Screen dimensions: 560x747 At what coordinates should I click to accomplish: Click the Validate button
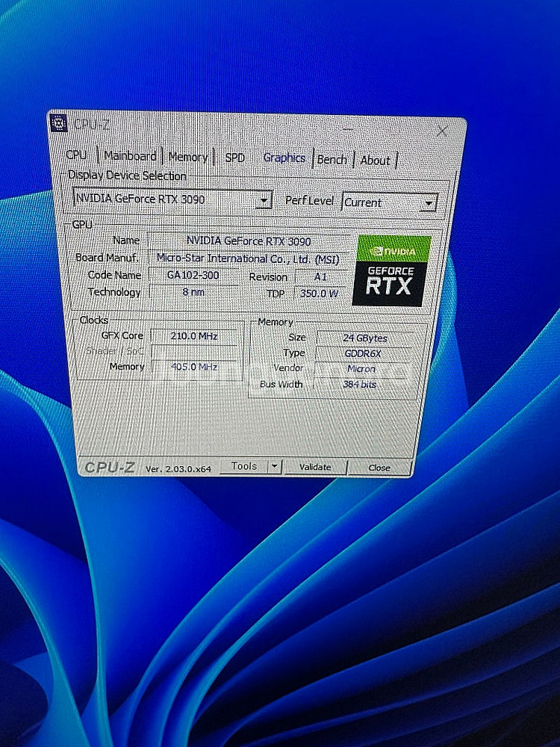tap(315, 468)
